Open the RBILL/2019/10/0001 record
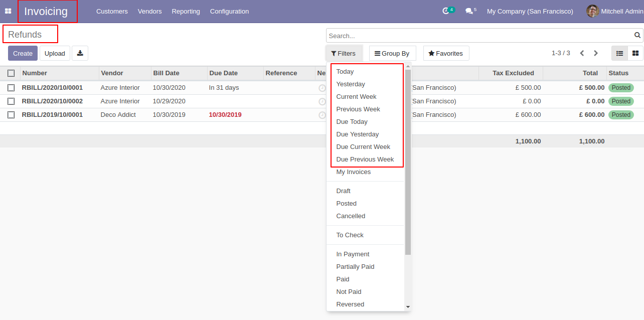The height and width of the screenshot is (320, 644). (52, 115)
